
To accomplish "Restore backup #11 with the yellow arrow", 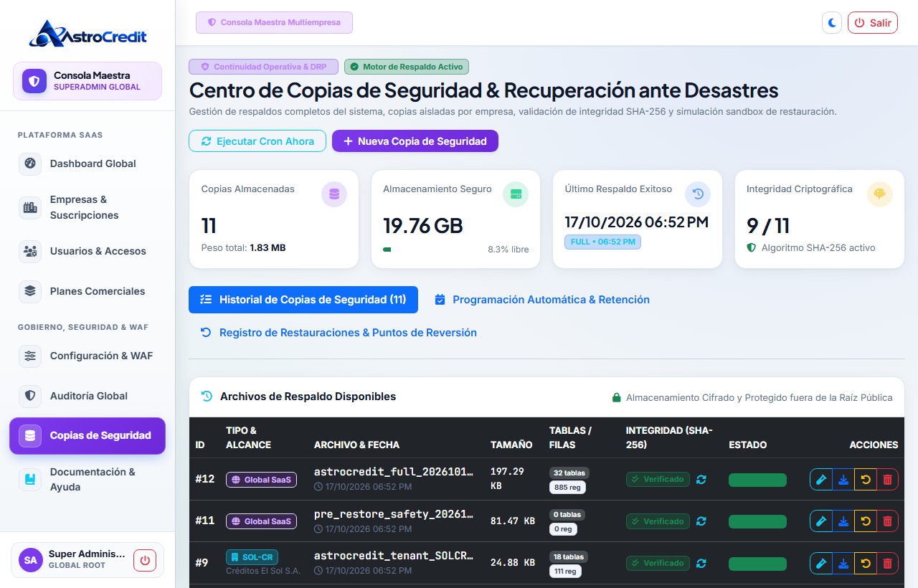I will tap(866, 521).
